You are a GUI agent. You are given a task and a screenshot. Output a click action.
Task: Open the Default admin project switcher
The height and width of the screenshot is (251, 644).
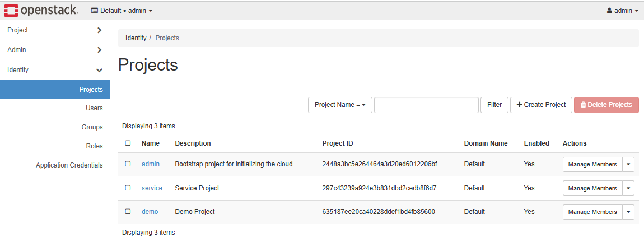[x=122, y=11]
